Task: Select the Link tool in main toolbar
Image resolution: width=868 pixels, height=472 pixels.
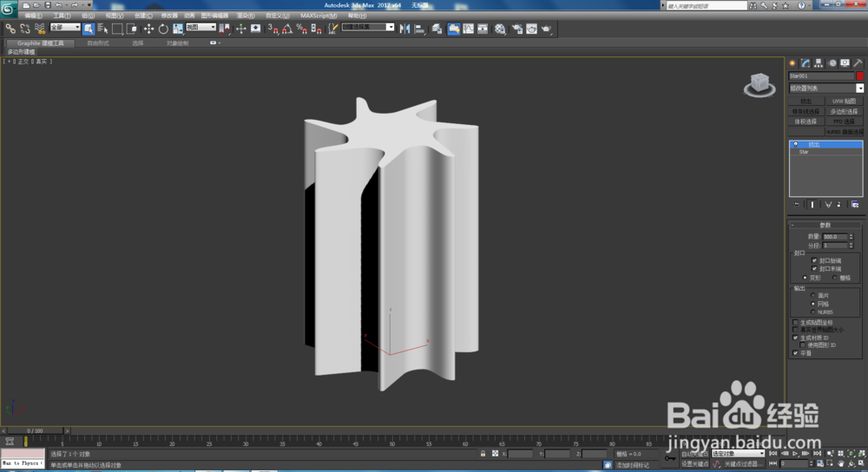Action: pyautogui.click(x=10, y=29)
